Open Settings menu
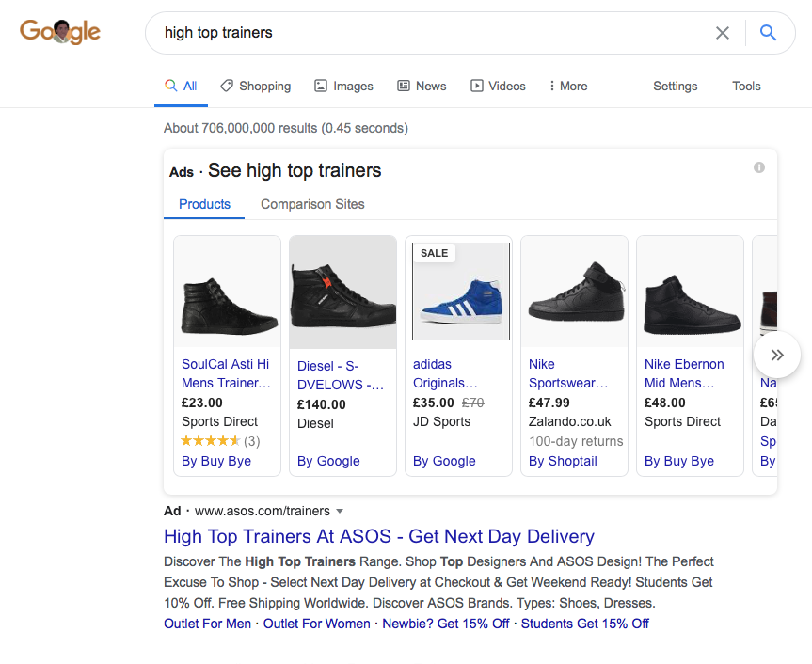The image size is (812, 664). click(x=675, y=86)
